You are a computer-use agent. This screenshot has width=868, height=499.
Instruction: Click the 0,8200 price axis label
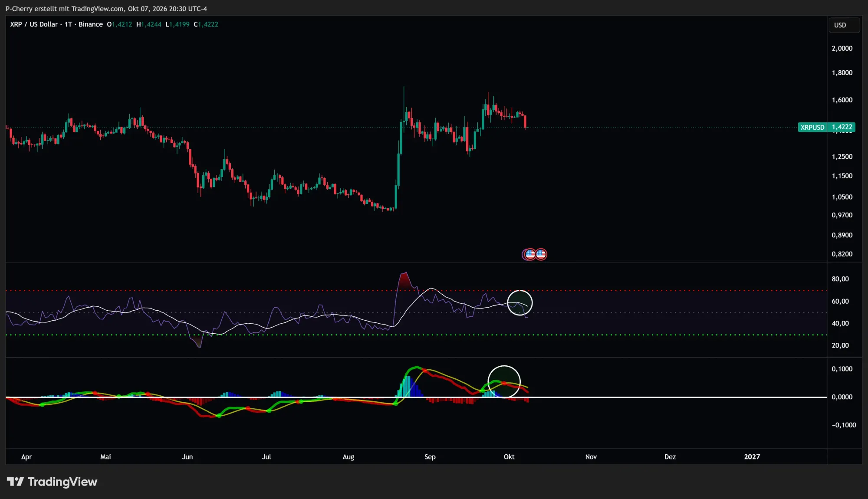click(842, 254)
